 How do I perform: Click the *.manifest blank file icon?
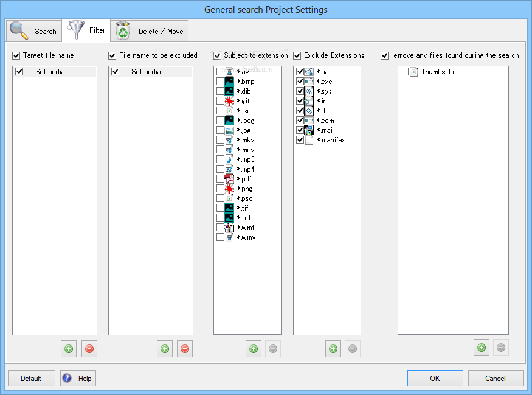309,140
